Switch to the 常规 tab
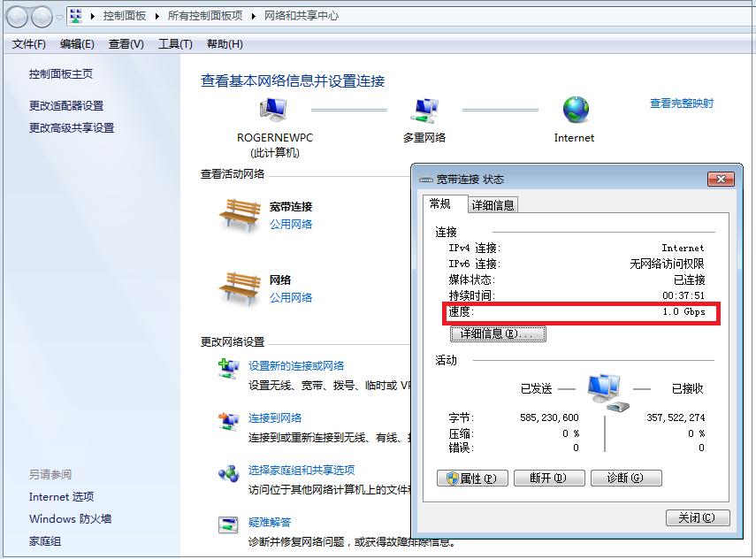 tap(445, 204)
